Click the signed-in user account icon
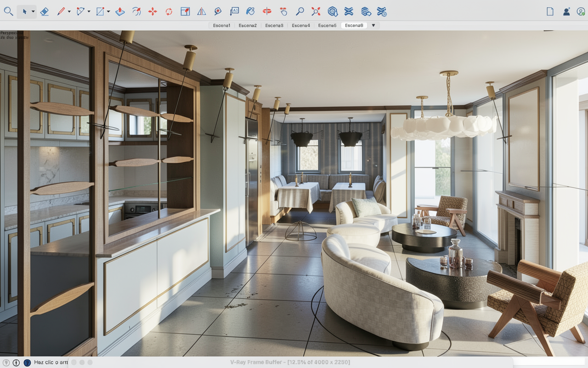Image resolution: width=588 pixels, height=368 pixels. (566, 11)
